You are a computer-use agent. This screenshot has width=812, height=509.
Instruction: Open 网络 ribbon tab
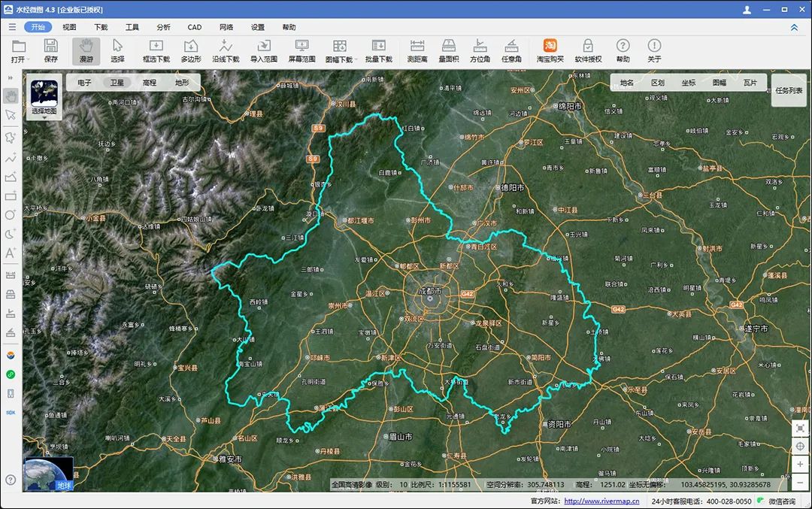[226, 27]
